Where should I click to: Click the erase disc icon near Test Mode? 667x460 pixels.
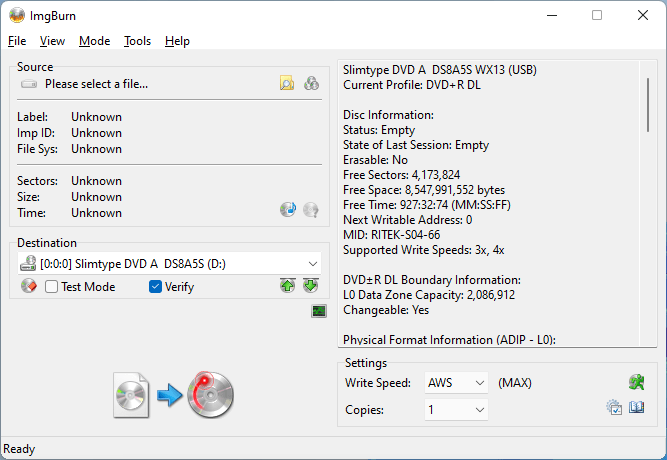(28, 287)
